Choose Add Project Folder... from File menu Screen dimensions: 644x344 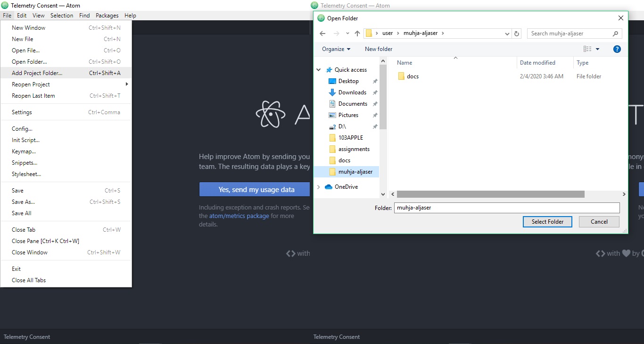[x=66, y=73]
